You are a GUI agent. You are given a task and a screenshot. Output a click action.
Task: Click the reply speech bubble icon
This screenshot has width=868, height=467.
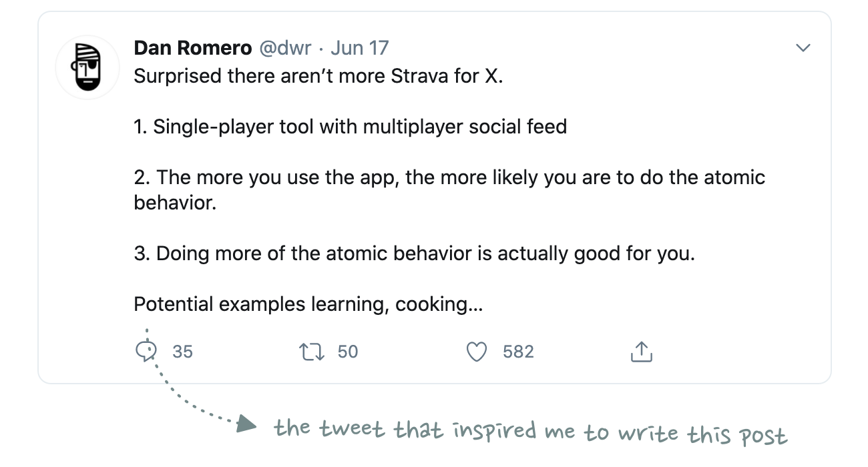point(146,351)
